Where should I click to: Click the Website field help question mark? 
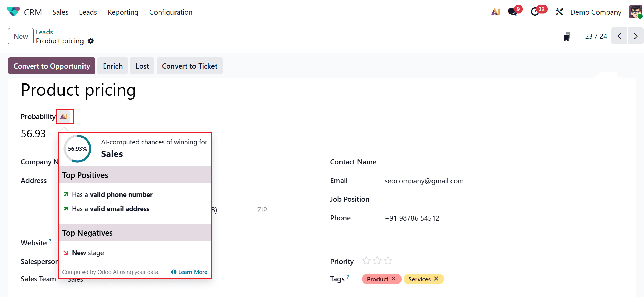50,241
